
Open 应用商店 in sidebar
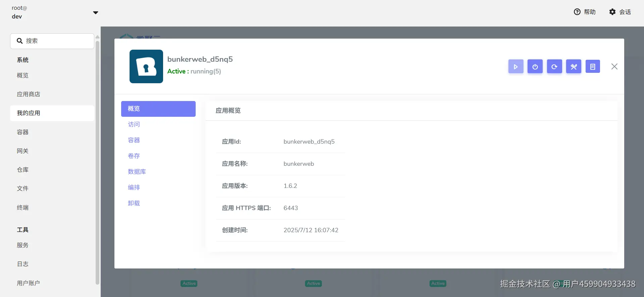(x=52, y=94)
